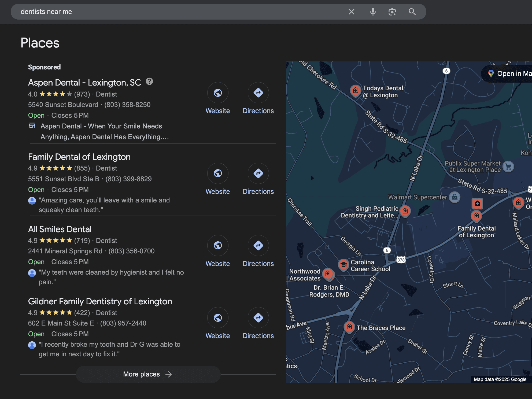Open All Smiles Dental website icon

coord(218,246)
